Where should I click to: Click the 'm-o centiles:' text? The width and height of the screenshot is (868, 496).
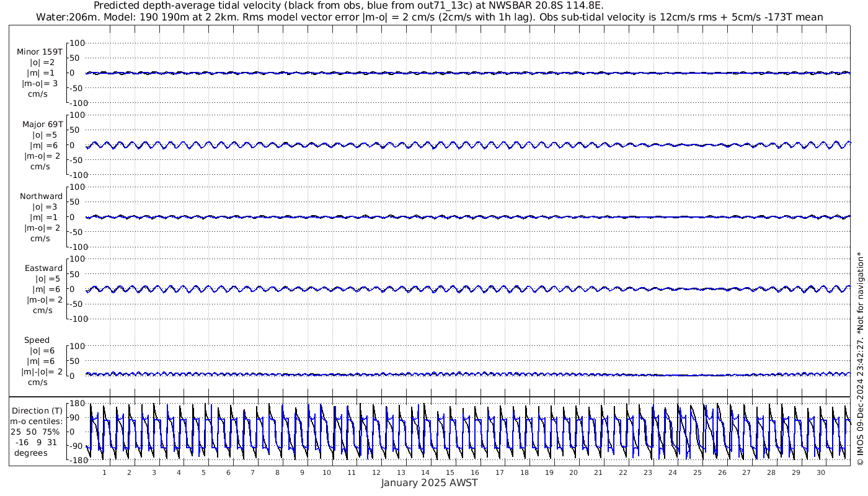[x=37, y=421]
